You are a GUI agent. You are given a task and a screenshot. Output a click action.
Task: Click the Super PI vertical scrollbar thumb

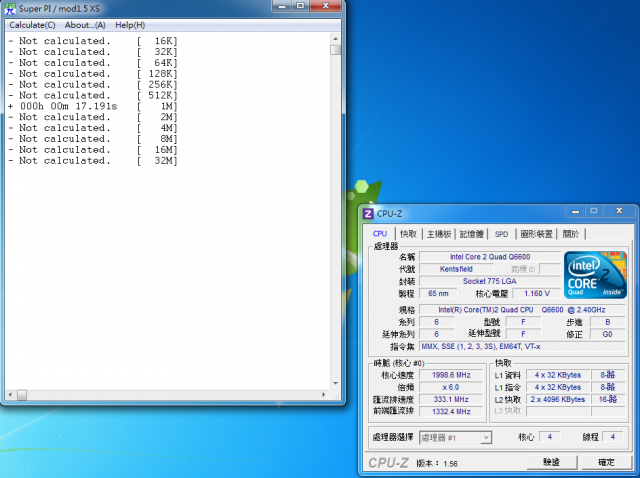pos(336,50)
